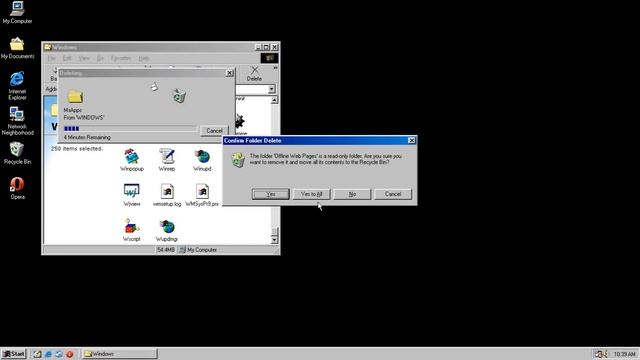Select the Winrep file icon
Image resolution: width=640 pixels, height=360 pixels.
[167, 157]
